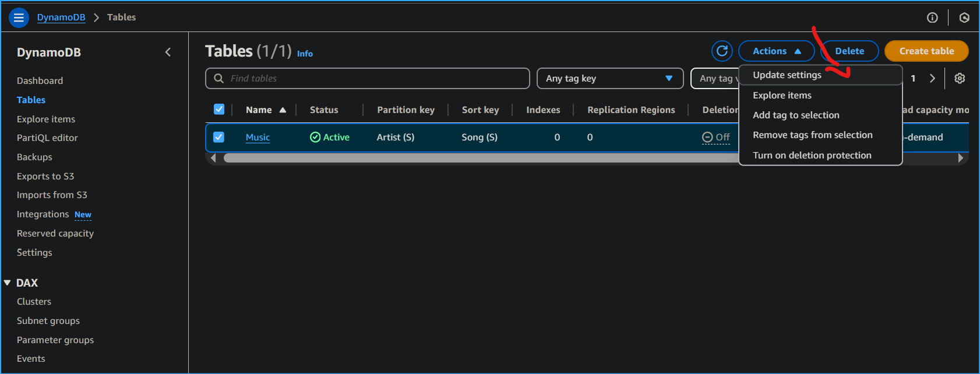Click the deletion protection Off icon
The width and height of the screenshot is (980, 374).
(x=707, y=137)
